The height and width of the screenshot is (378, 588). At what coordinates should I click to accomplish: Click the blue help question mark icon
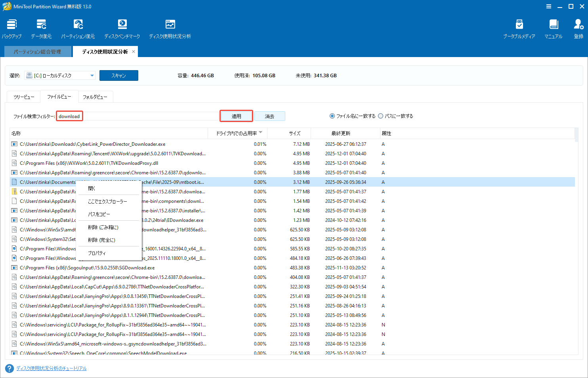9,368
